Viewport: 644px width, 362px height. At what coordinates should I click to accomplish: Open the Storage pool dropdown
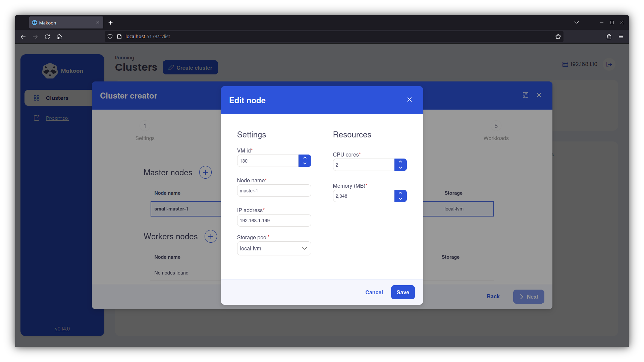point(274,248)
